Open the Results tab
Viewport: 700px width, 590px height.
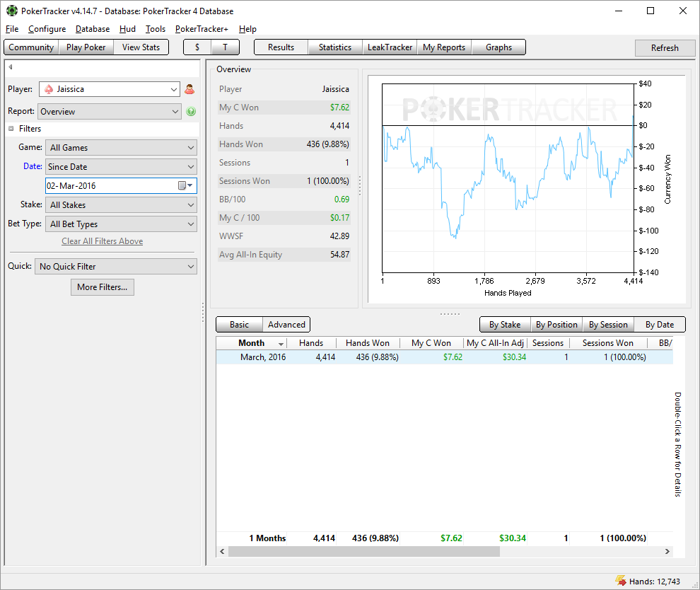click(281, 47)
